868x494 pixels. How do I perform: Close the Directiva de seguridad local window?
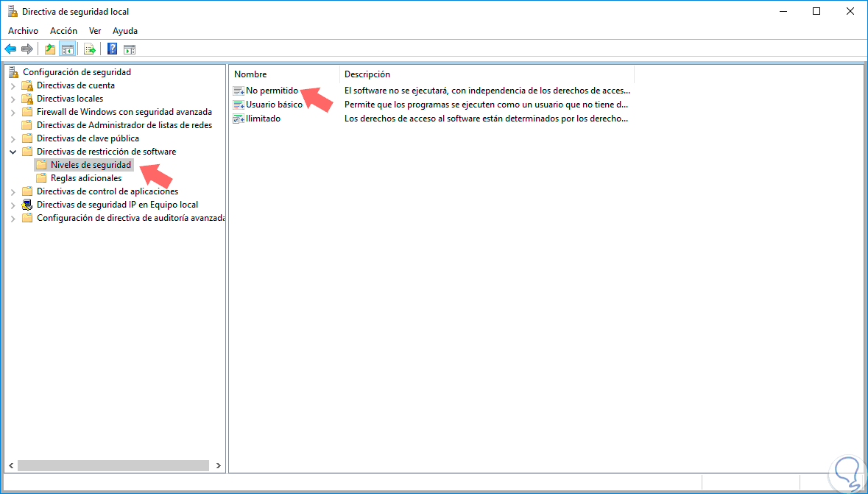(850, 12)
